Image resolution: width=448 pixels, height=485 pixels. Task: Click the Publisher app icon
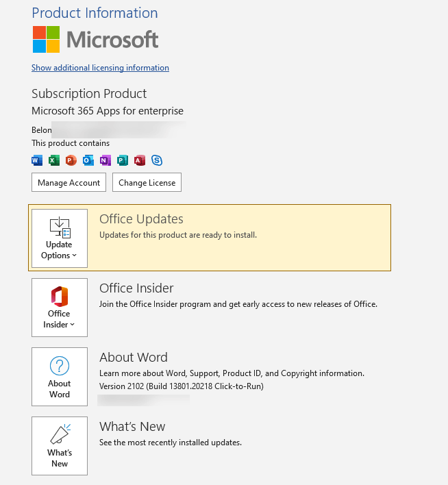click(x=123, y=160)
